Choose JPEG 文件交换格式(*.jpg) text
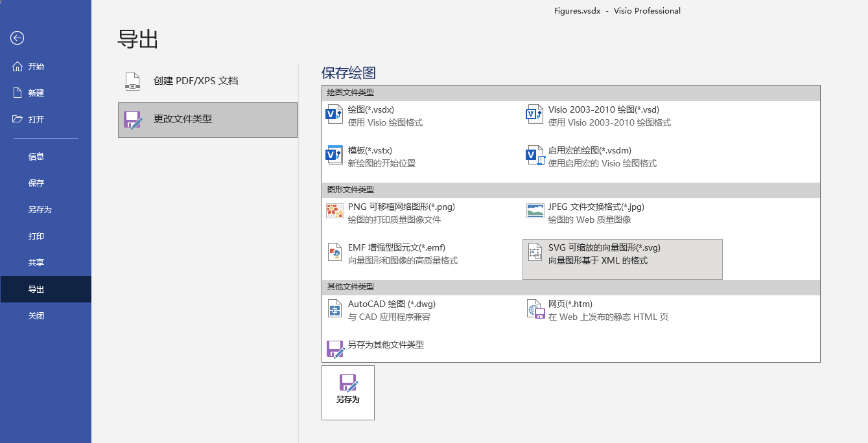868x443 pixels. 596,207
